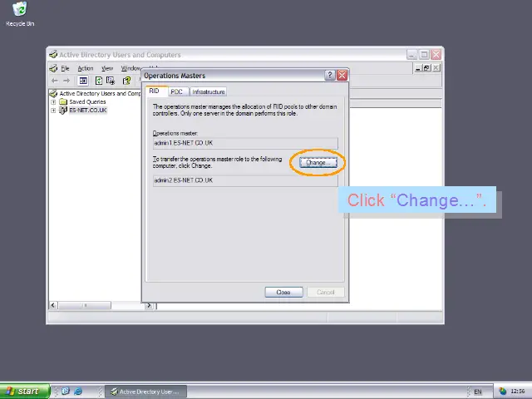Click the Close button in Operations Masters
The width and height of the screenshot is (532, 399).
[283, 292]
